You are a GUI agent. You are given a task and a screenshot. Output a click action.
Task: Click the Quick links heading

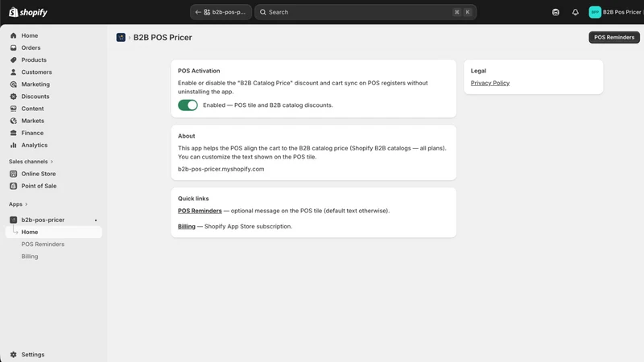coord(193,199)
